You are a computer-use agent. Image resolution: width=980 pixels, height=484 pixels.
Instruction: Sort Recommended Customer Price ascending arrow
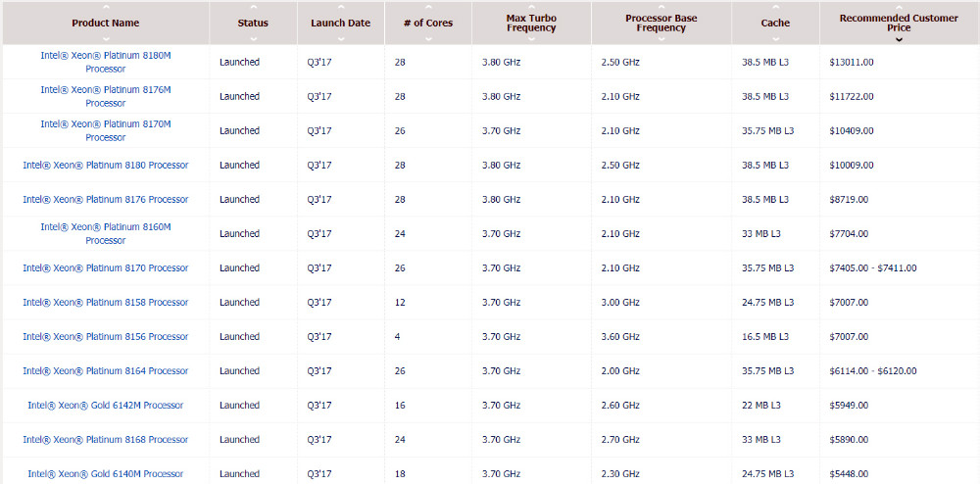click(x=899, y=7)
